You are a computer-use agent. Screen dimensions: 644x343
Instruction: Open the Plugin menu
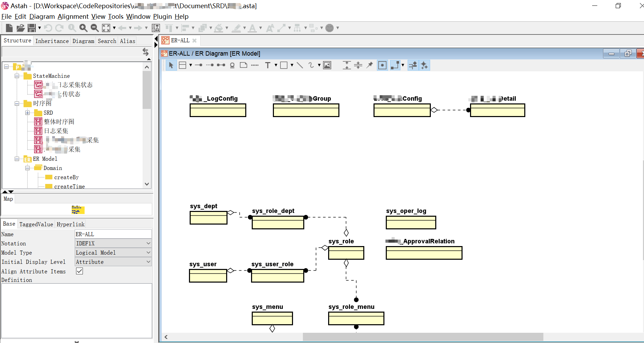pos(162,16)
